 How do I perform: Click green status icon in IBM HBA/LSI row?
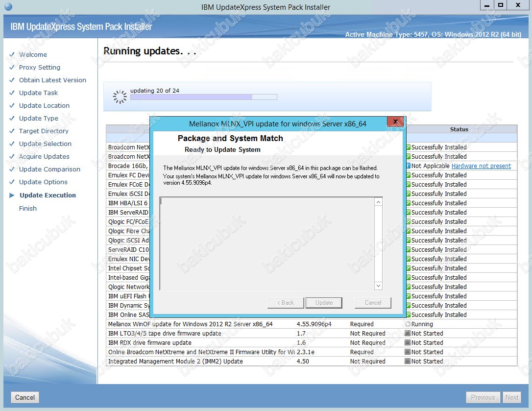tap(408, 203)
